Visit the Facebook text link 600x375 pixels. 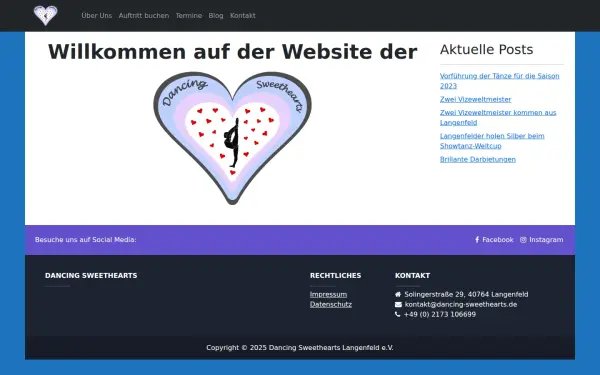coord(497,240)
